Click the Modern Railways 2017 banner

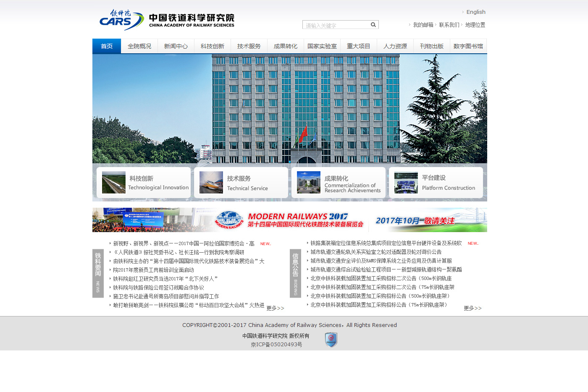pos(290,220)
